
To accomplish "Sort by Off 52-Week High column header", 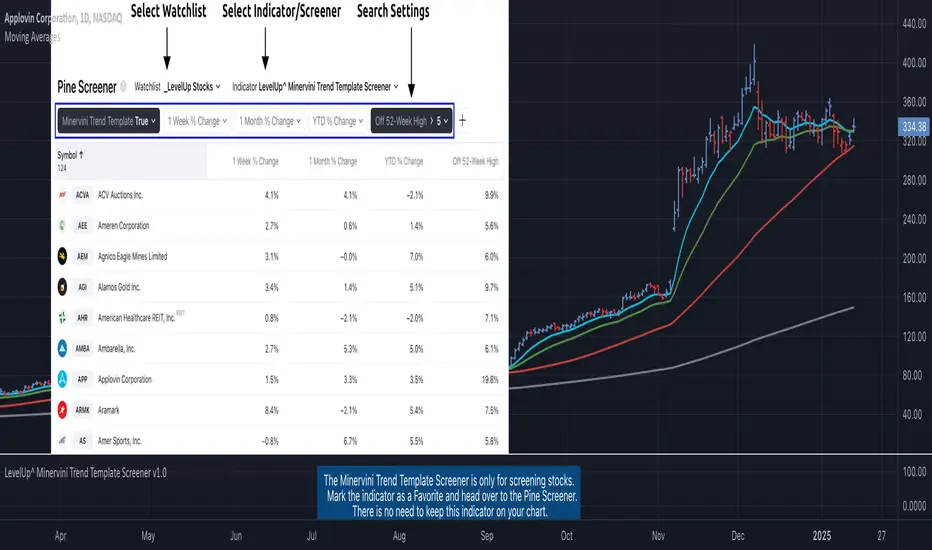I will click(x=476, y=161).
